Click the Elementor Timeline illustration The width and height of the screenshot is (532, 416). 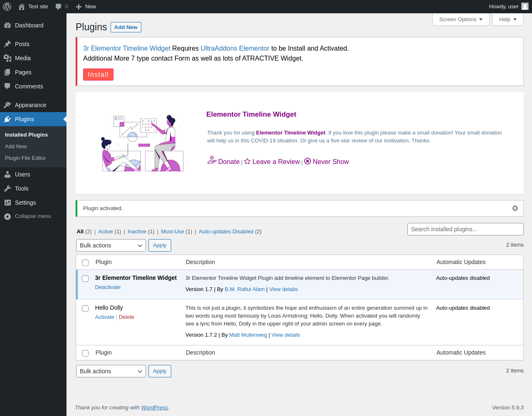click(x=143, y=143)
